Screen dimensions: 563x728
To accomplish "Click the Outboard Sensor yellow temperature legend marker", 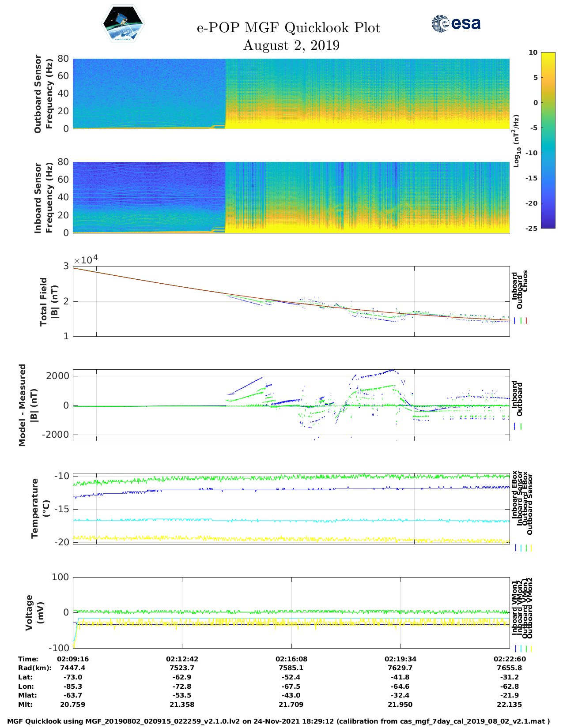I will (531, 548).
